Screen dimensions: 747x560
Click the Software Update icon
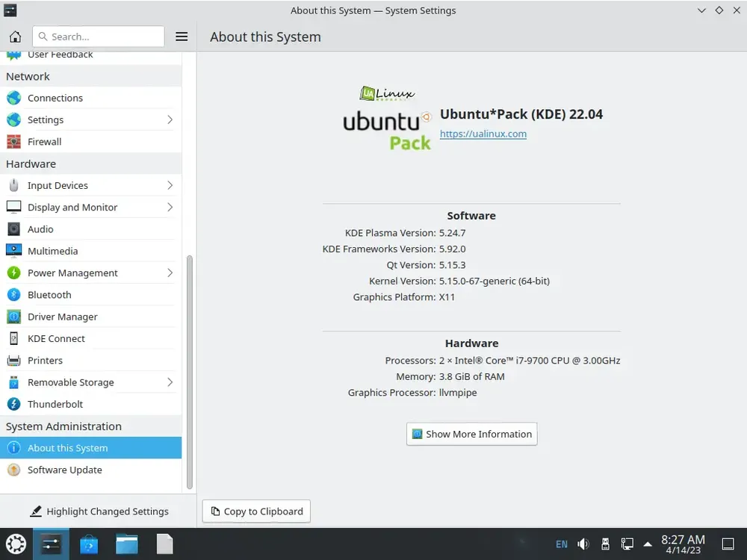tap(13, 470)
